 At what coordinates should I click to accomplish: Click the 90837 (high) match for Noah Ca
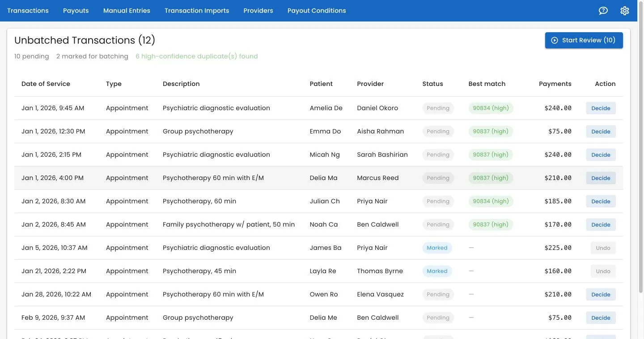click(x=491, y=224)
